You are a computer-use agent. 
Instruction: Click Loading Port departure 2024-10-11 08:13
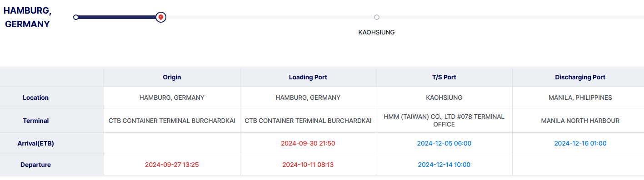tap(308, 165)
